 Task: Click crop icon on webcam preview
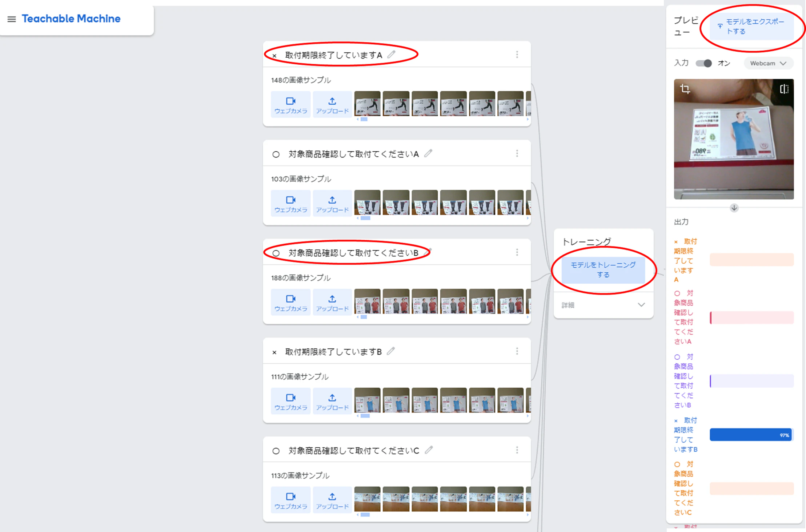click(685, 89)
